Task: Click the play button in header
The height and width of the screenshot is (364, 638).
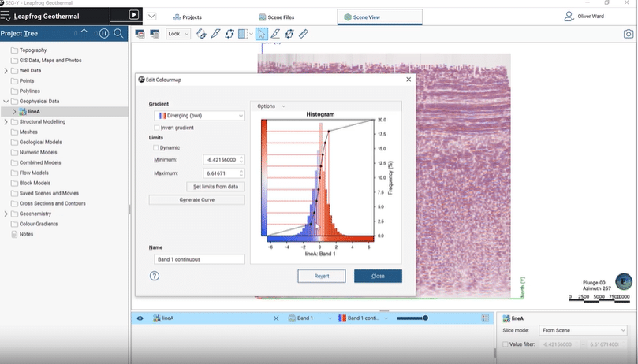Action: pyautogui.click(x=134, y=15)
